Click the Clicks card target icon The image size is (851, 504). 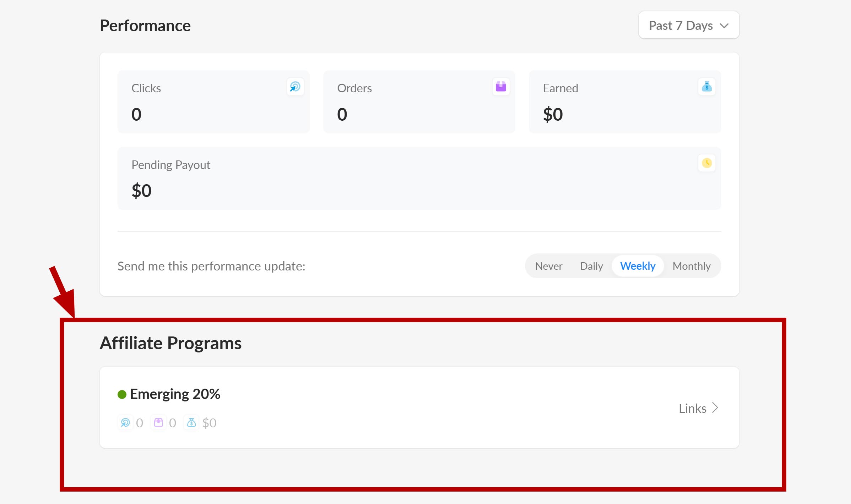[295, 87]
